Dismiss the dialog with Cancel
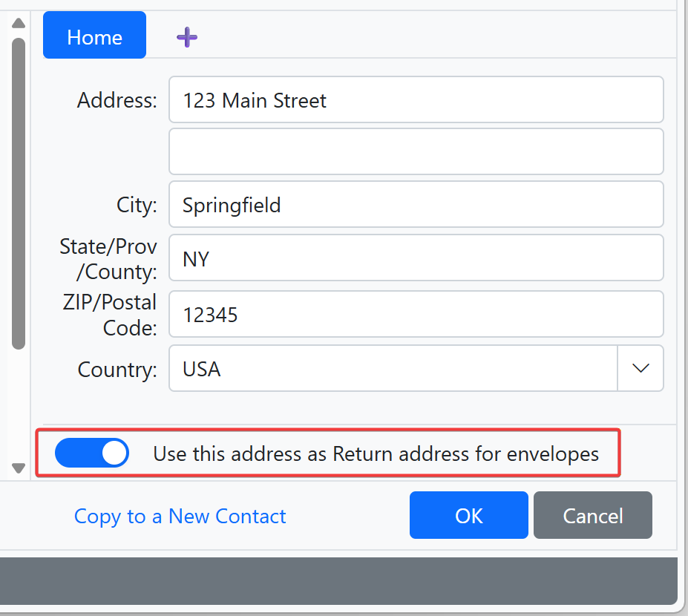Image resolution: width=688 pixels, height=616 pixels. [x=592, y=515]
